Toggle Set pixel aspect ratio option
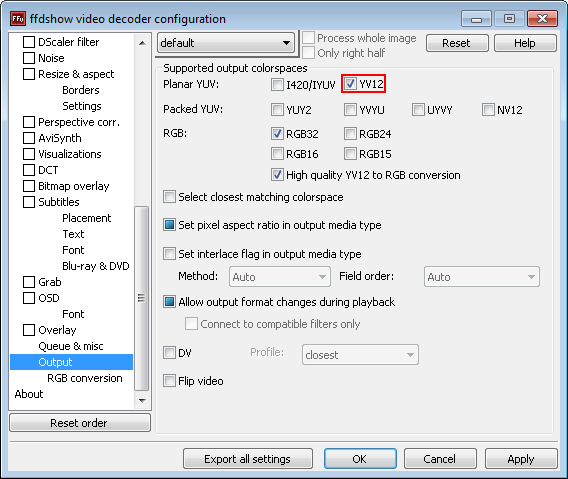The width and height of the screenshot is (568, 479). (x=169, y=225)
